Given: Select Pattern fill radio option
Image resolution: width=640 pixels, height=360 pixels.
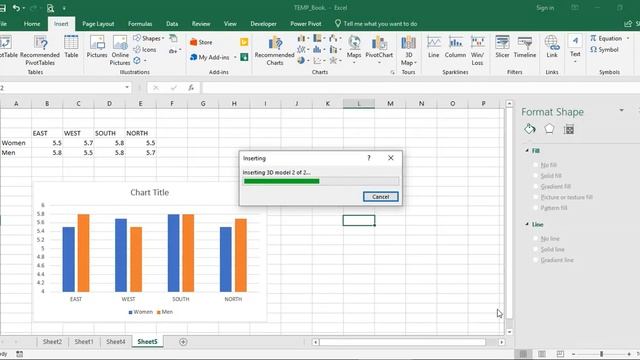Looking at the screenshot, I should coord(536,208).
